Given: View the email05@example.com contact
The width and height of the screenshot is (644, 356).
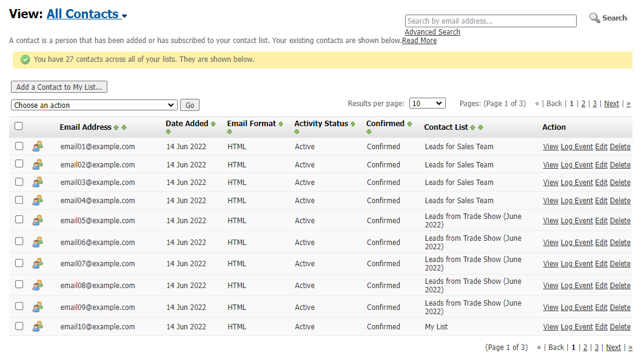Looking at the screenshot, I should coord(551,221).
